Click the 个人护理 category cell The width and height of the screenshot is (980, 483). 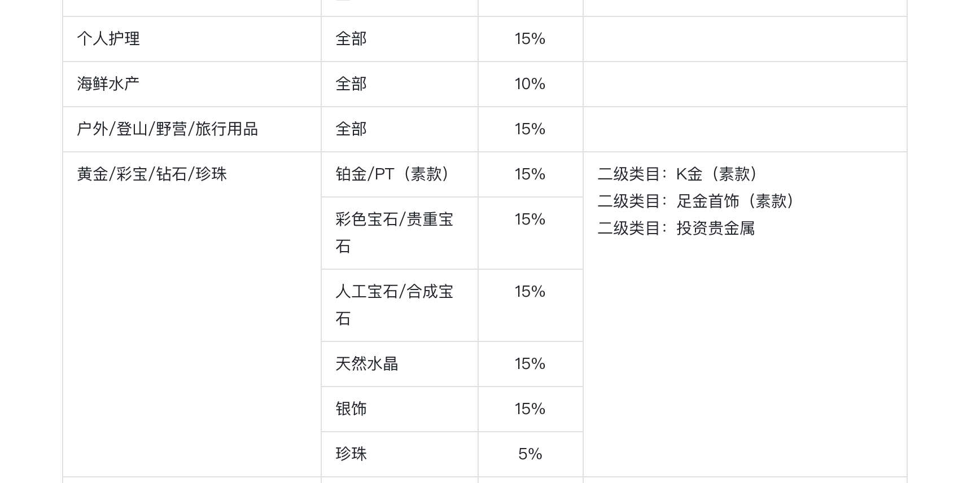click(192, 39)
